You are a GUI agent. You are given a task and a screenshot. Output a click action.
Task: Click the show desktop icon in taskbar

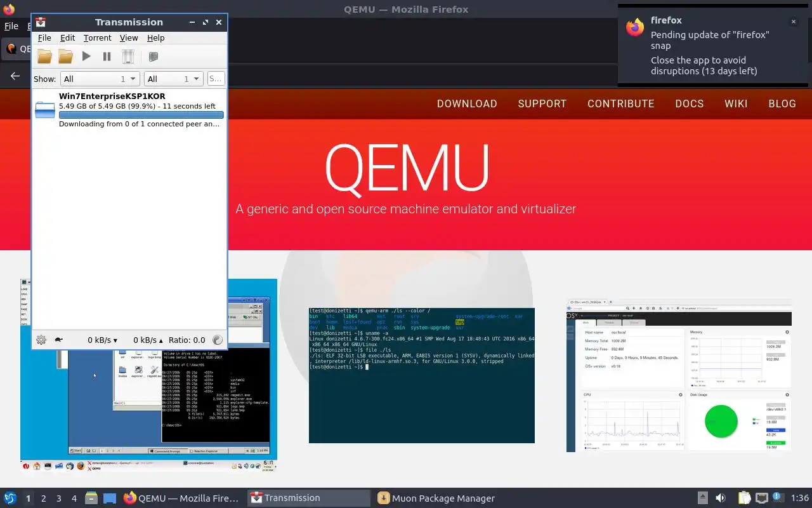[109, 498]
